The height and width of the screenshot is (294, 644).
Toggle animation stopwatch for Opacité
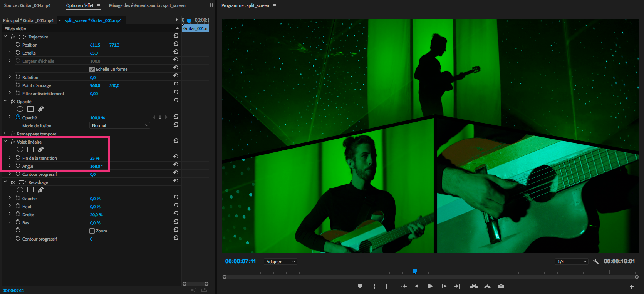tap(18, 117)
